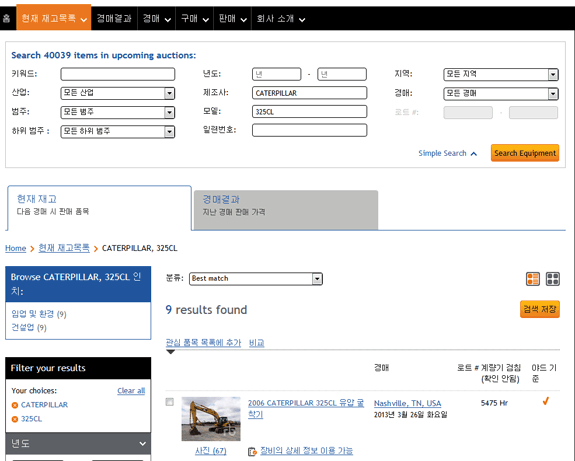Click the orange arrow after Home breadcrumb
Screen dimensions: 575x461
(32, 249)
